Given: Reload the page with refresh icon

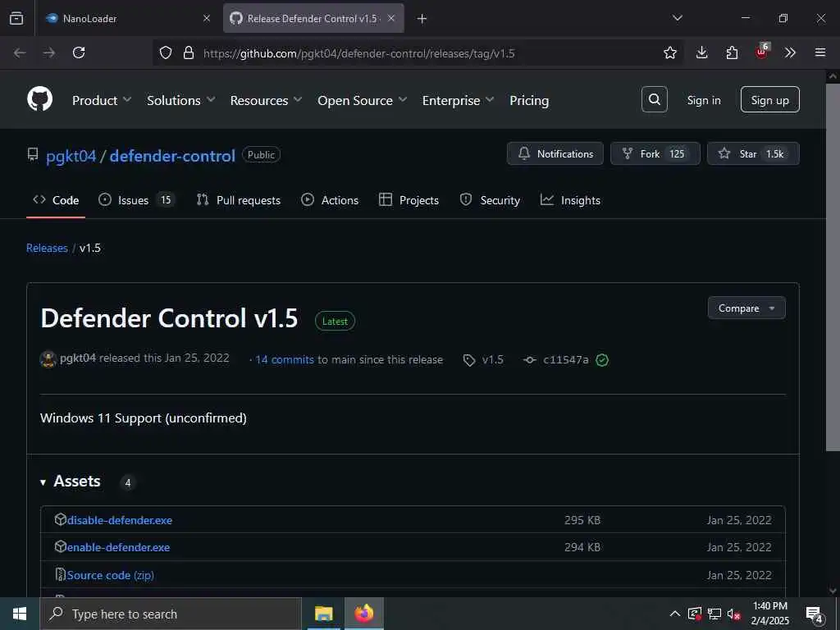Looking at the screenshot, I should coord(79,52).
